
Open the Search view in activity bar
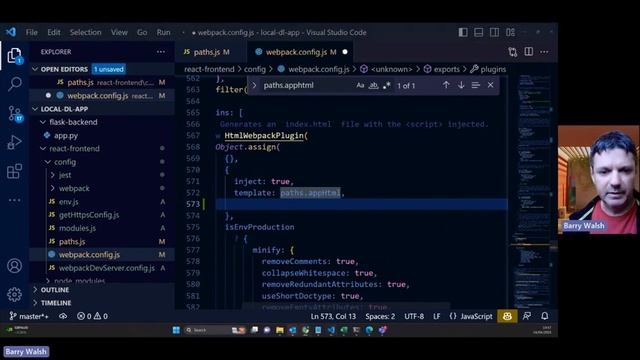[x=15, y=84]
